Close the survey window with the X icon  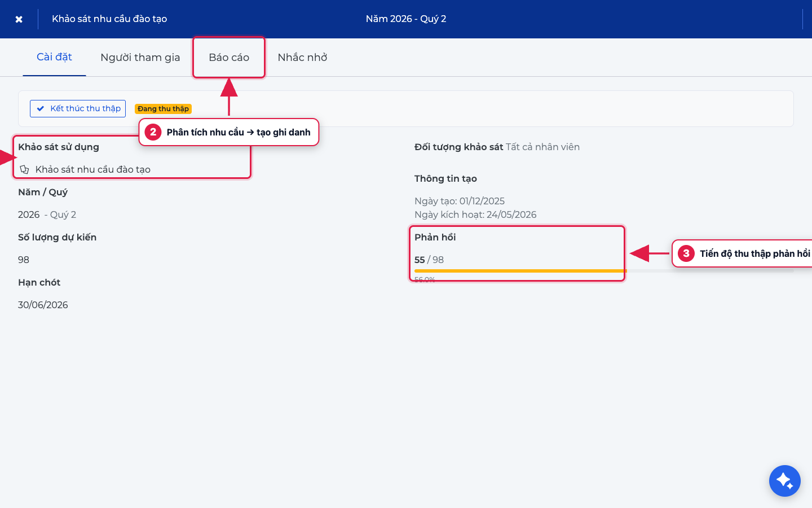pos(19,19)
